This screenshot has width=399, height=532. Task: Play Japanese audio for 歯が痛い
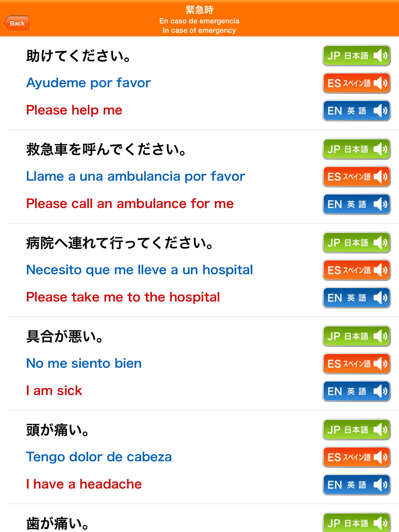tap(356, 523)
